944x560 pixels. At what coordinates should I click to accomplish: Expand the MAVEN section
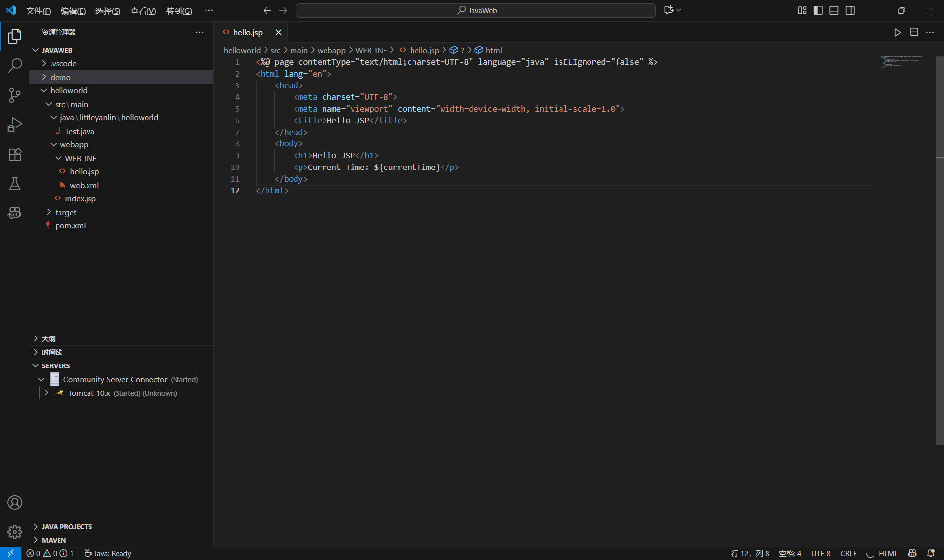pos(54,540)
